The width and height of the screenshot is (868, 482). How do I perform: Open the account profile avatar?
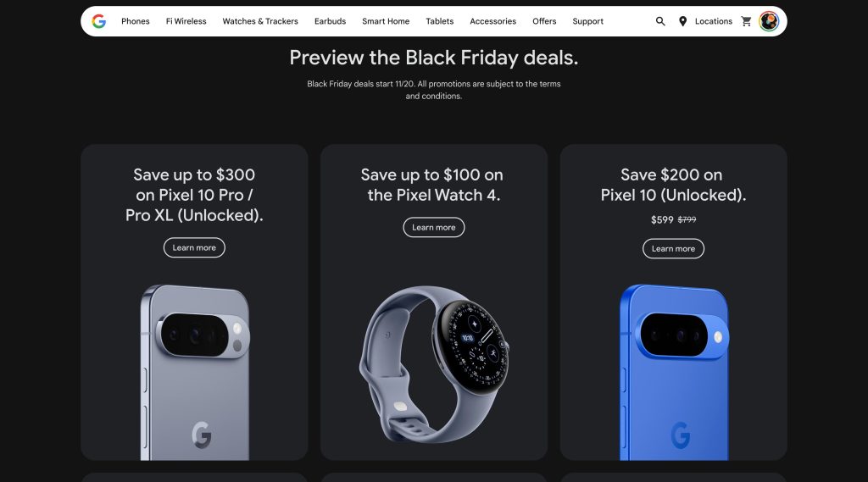tap(769, 21)
